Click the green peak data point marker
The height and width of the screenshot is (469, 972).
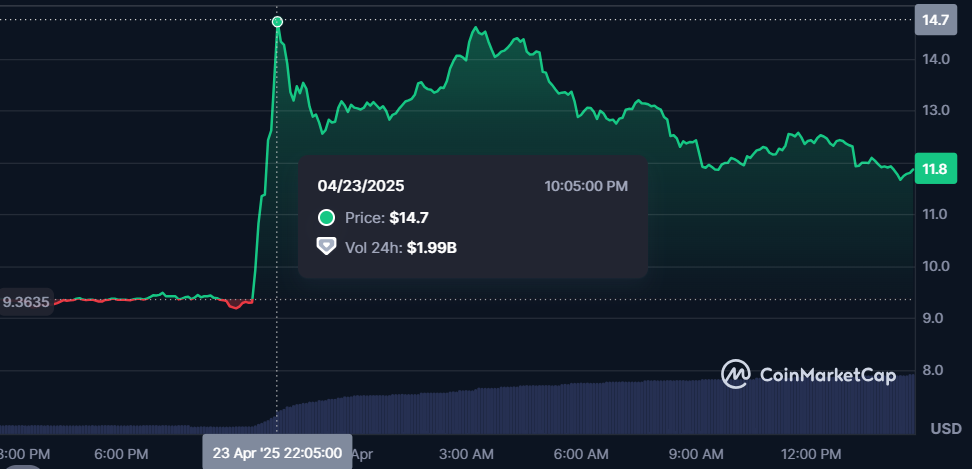(277, 21)
